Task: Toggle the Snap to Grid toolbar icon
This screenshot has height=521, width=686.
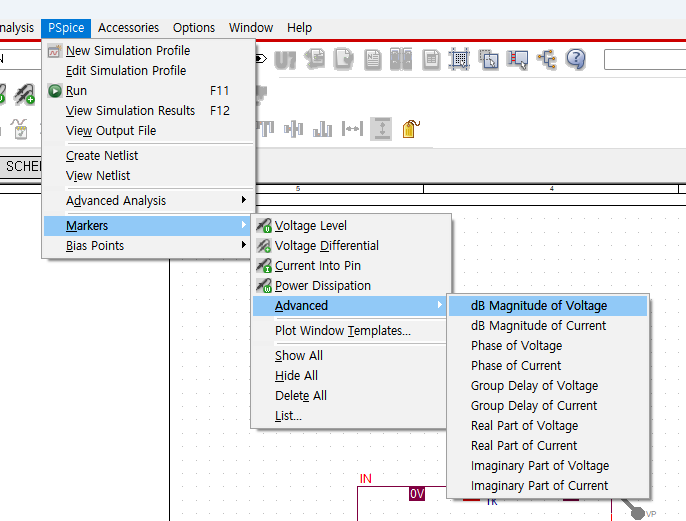Action: (459, 59)
